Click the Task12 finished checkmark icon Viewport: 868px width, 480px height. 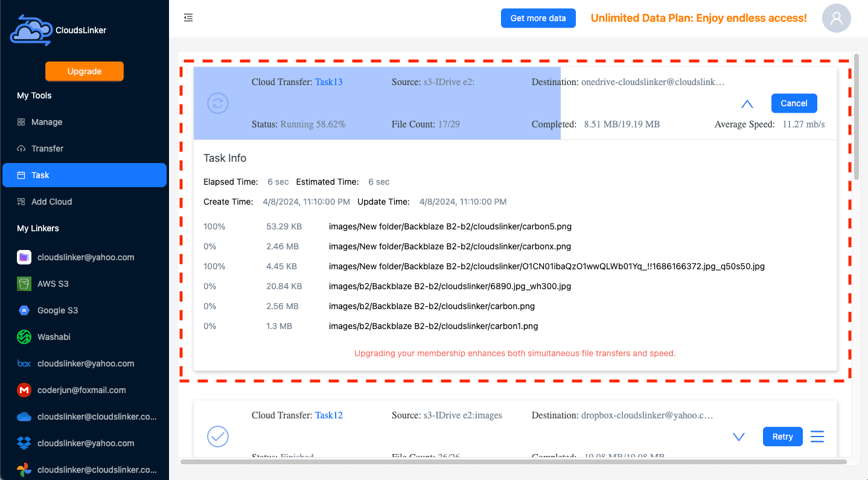pos(218,436)
